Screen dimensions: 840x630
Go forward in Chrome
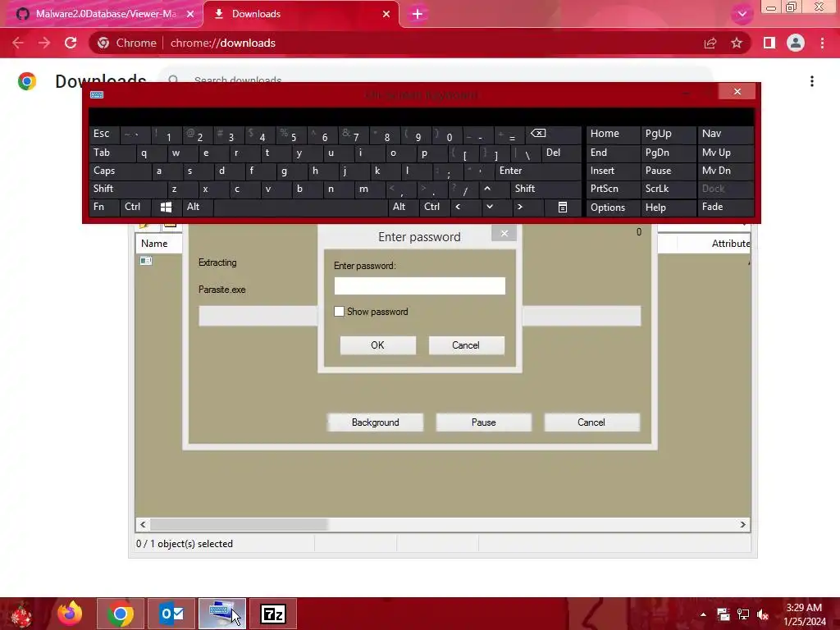[44, 43]
